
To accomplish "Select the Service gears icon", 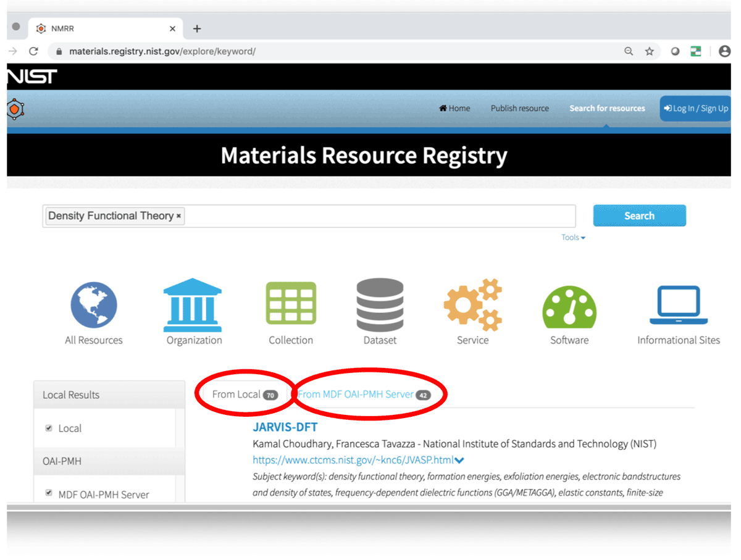I will pos(473,305).
